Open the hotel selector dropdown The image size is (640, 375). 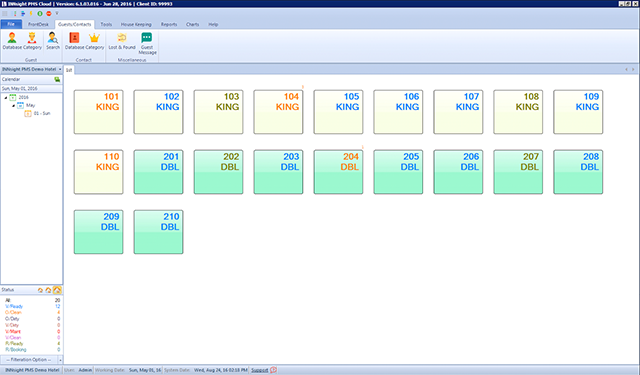pos(60,69)
